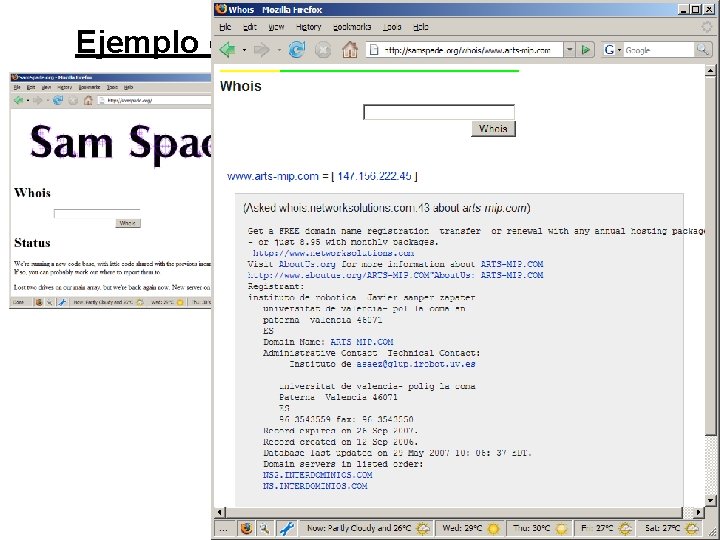Open the NS2.INTERDOMINIOS.COM link
Screen dimensions: 720x540
click(x=318, y=475)
